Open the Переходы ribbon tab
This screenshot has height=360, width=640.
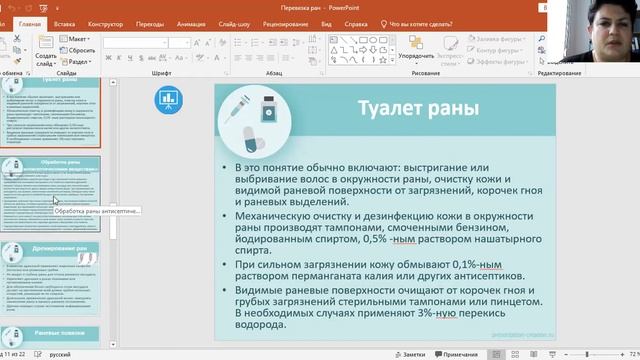point(150,24)
